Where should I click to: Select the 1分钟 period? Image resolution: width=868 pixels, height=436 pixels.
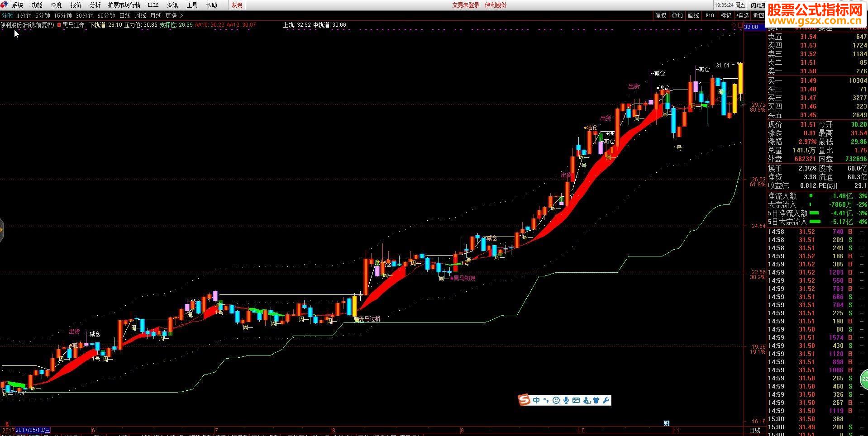(x=24, y=15)
